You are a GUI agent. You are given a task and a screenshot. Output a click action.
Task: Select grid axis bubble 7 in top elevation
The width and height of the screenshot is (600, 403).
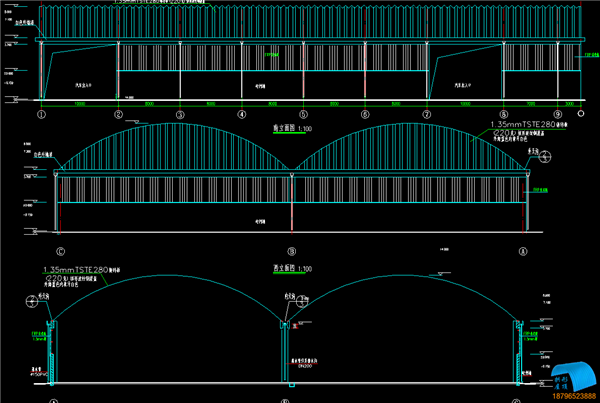coord(427,114)
